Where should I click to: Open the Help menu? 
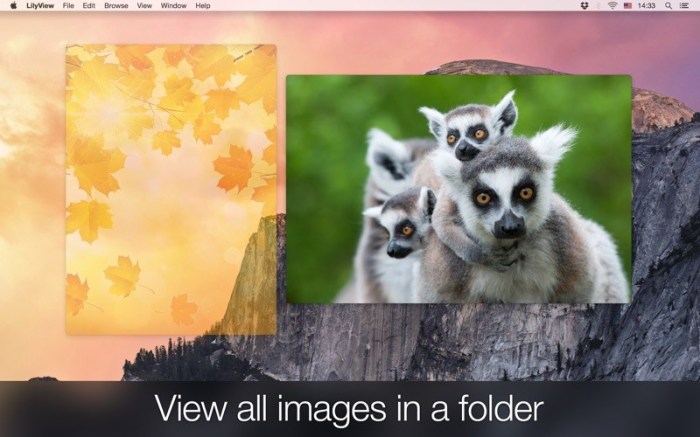tap(203, 5)
